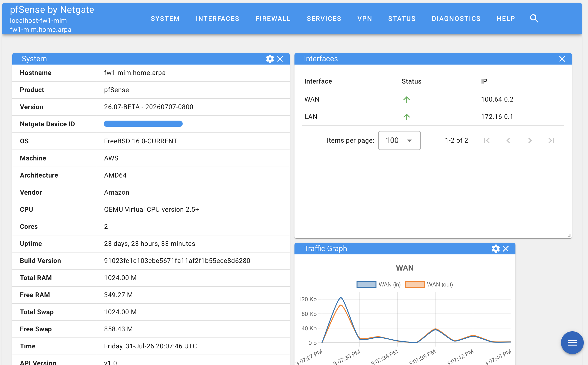Open the FIREWALL menu
The height and width of the screenshot is (365, 588).
click(x=273, y=19)
